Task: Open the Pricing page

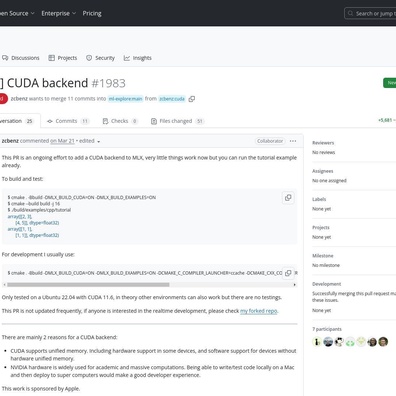Action: pos(92,13)
